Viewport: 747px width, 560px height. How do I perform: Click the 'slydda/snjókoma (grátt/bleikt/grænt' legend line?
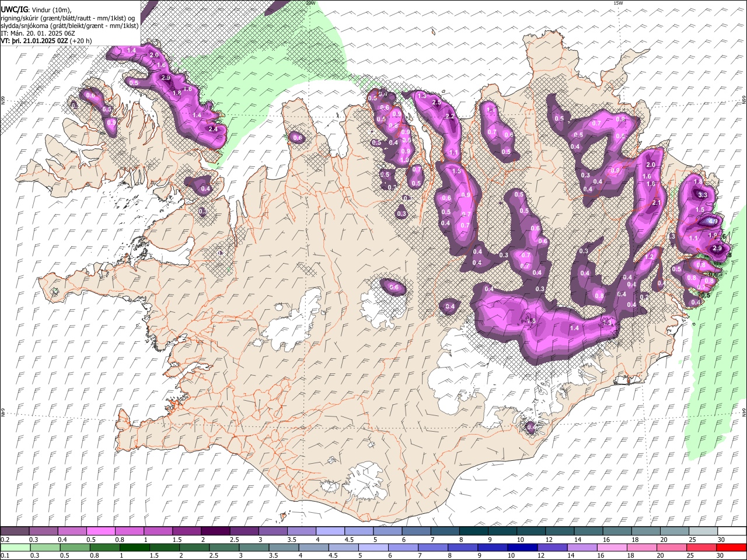69,26
